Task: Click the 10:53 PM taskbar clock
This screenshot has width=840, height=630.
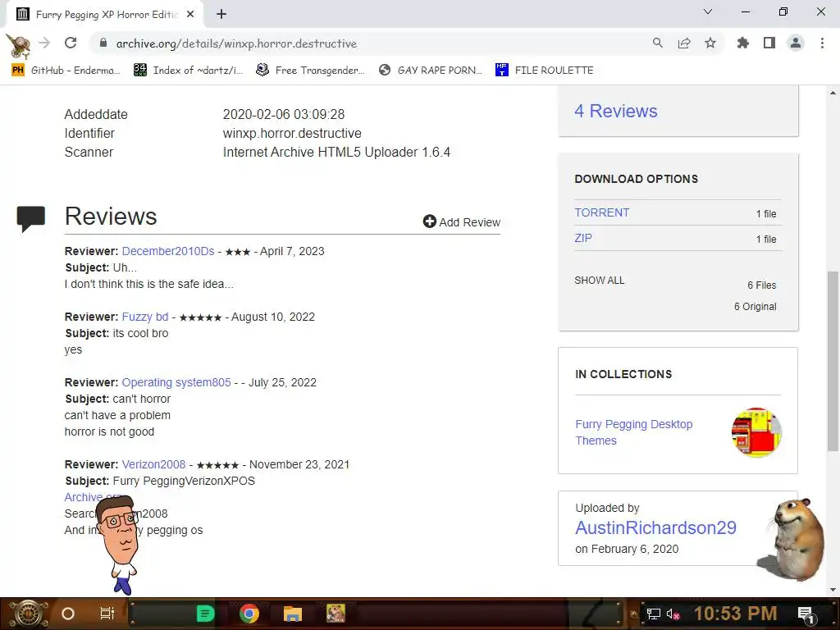Action: (736, 614)
